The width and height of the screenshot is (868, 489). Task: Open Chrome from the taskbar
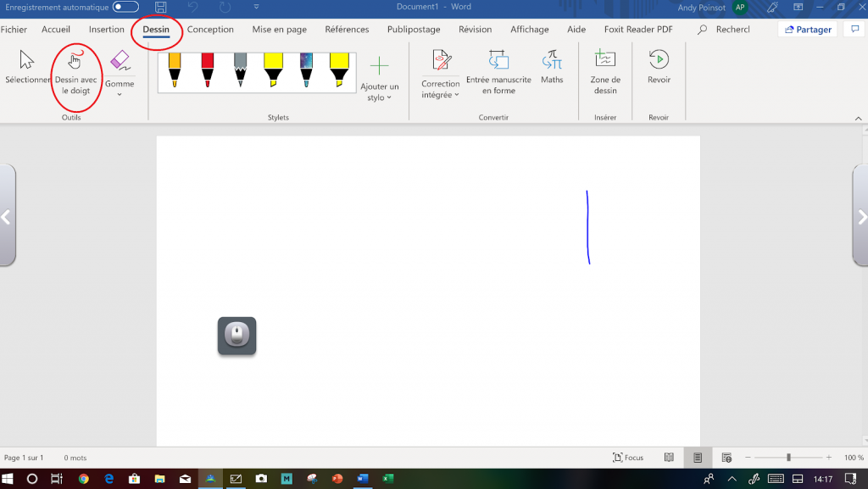[x=84, y=479]
